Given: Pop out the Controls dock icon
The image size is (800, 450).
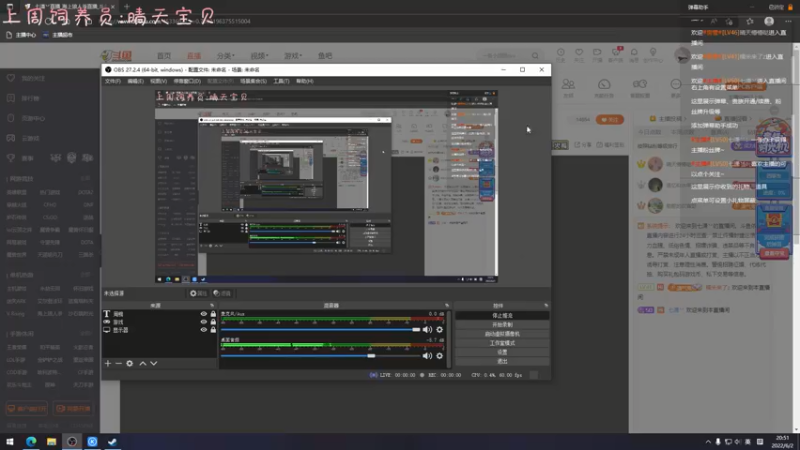Looking at the screenshot, I should [x=546, y=305].
